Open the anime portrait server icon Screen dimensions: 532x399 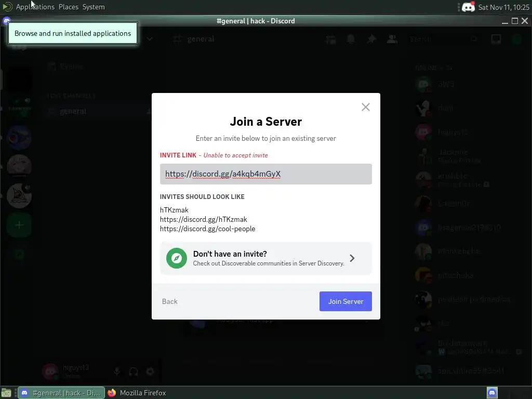pyautogui.click(x=19, y=166)
